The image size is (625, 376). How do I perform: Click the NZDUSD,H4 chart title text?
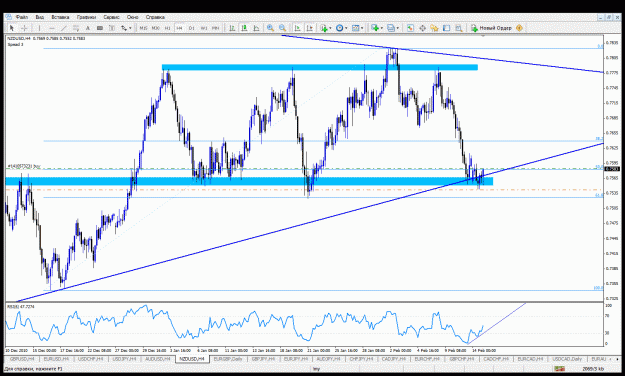(19, 38)
